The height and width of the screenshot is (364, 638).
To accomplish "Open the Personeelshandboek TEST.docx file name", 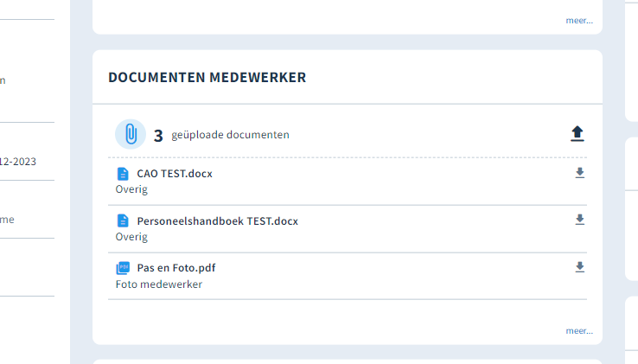I will (218, 221).
